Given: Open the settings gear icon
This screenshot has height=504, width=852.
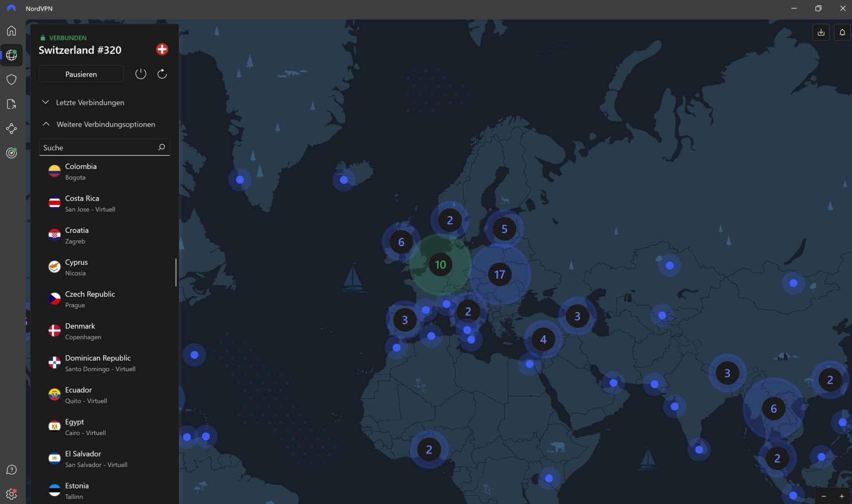Looking at the screenshot, I should [12, 494].
